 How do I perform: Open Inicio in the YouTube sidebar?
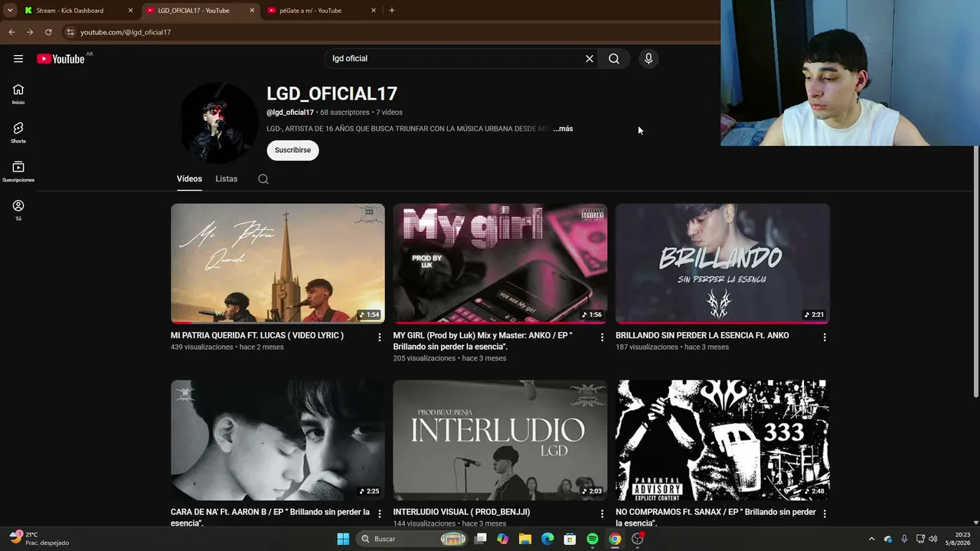pyautogui.click(x=18, y=94)
